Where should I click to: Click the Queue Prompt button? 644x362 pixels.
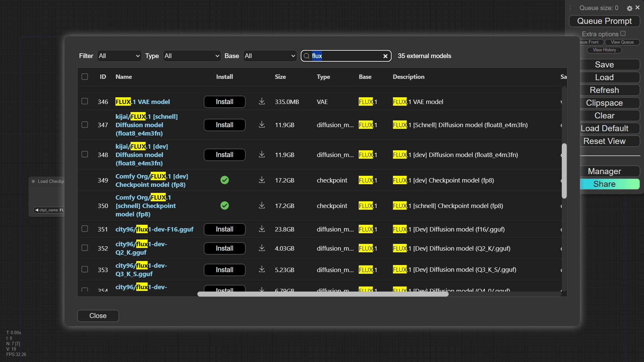[x=604, y=21]
